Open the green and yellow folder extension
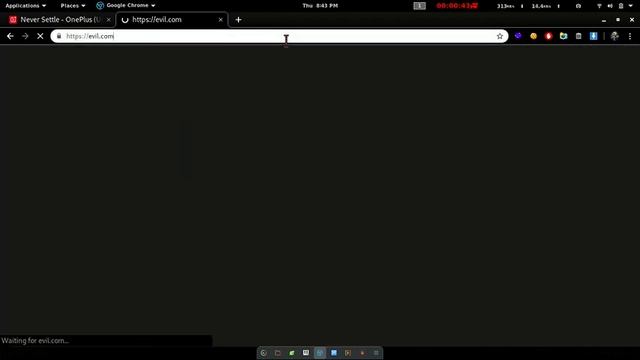The height and width of the screenshot is (360, 640). 564,36
